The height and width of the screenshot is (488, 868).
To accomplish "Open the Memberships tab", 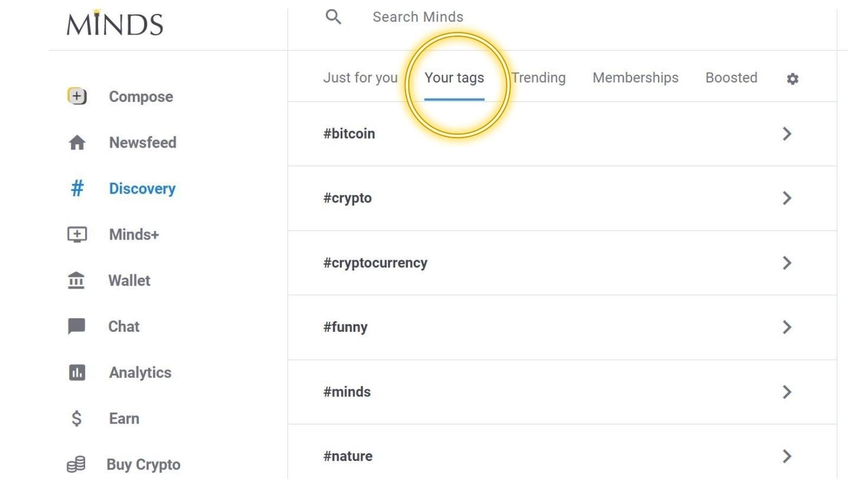I will 635,78.
